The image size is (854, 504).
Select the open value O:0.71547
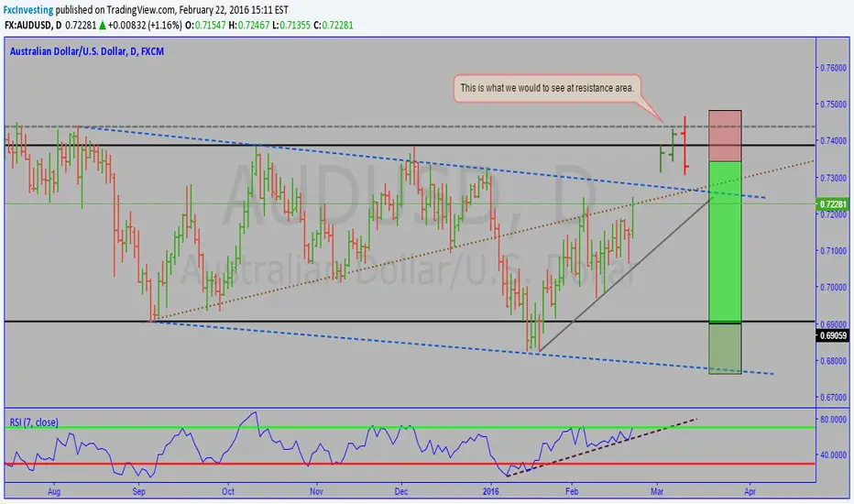[205, 25]
